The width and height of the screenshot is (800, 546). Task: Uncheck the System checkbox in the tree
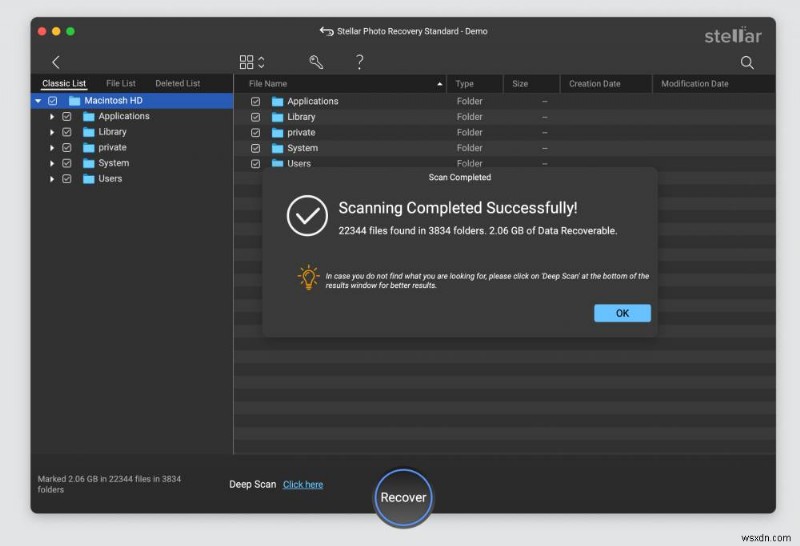pyautogui.click(x=67, y=163)
